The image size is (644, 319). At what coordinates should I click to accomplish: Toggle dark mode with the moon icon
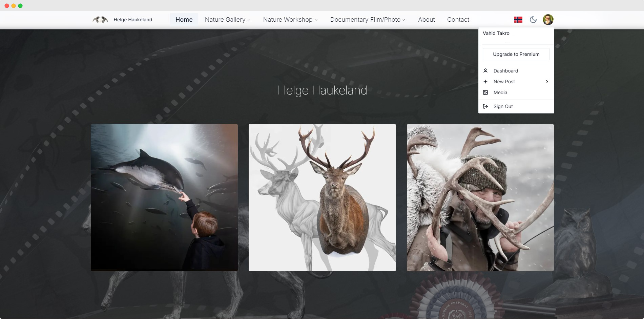pyautogui.click(x=533, y=20)
